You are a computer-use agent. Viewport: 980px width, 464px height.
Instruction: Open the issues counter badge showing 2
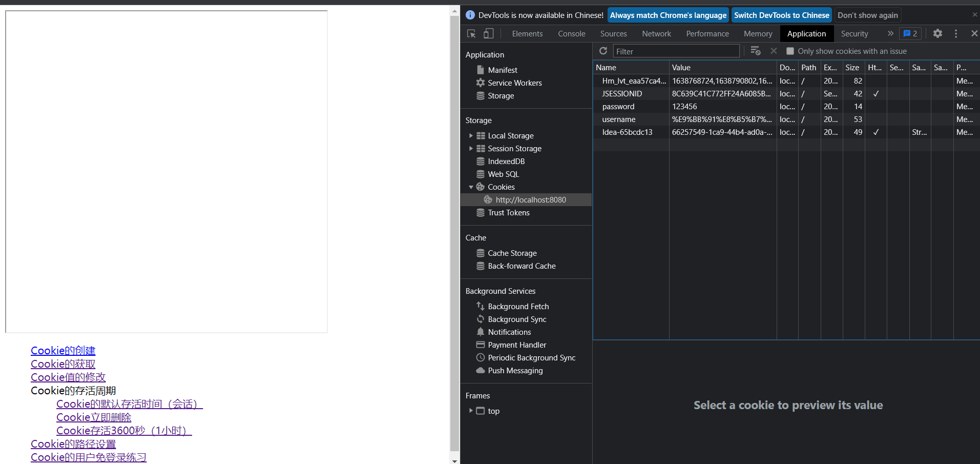point(910,34)
